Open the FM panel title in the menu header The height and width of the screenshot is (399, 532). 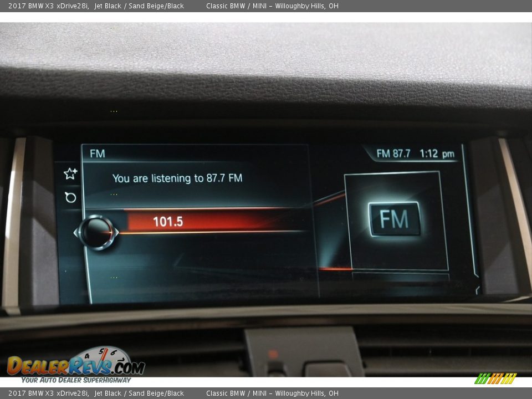coord(98,154)
